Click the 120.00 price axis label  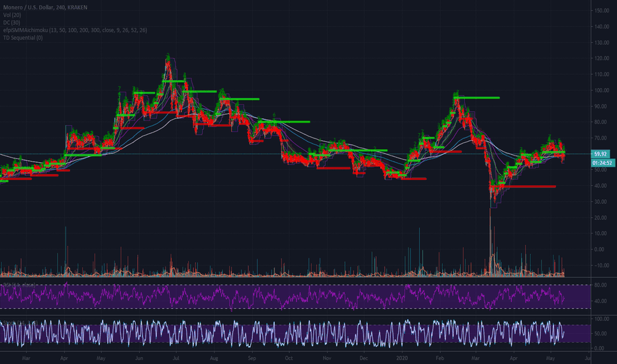602,58
